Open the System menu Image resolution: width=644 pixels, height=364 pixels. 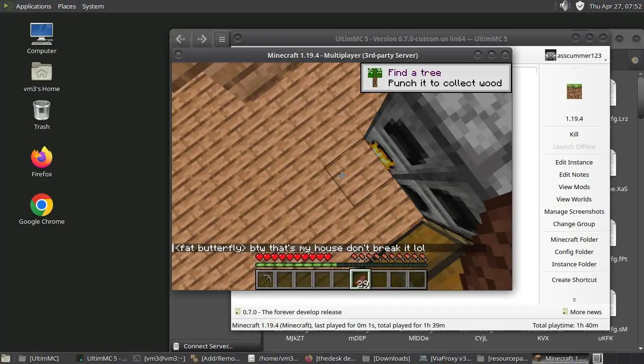[93, 6]
